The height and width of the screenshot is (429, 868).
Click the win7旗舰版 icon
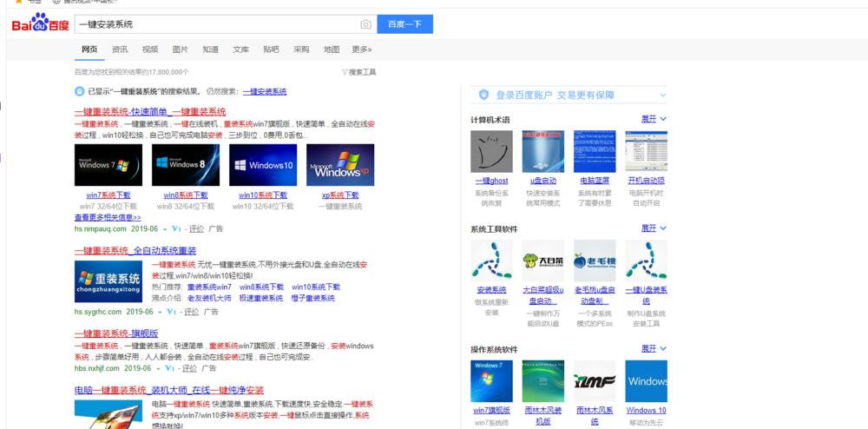(491, 381)
